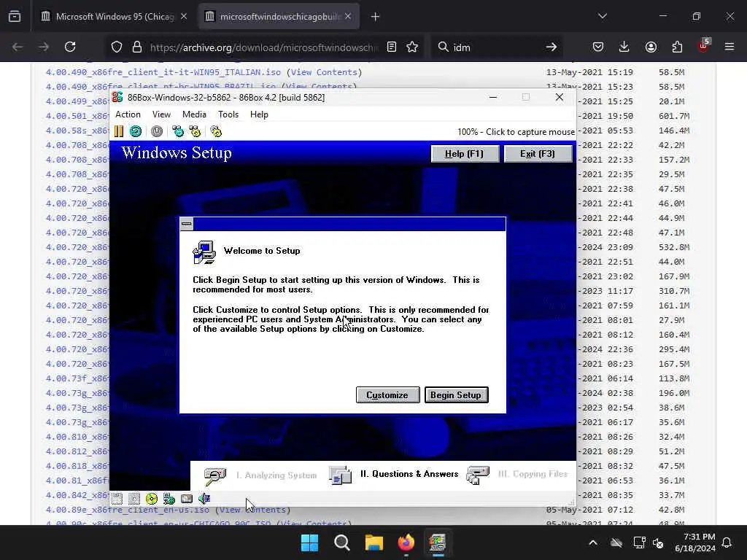Screen dimensions: 747x560
Task: Bookmark this page with the star
Action: pos(413,47)
